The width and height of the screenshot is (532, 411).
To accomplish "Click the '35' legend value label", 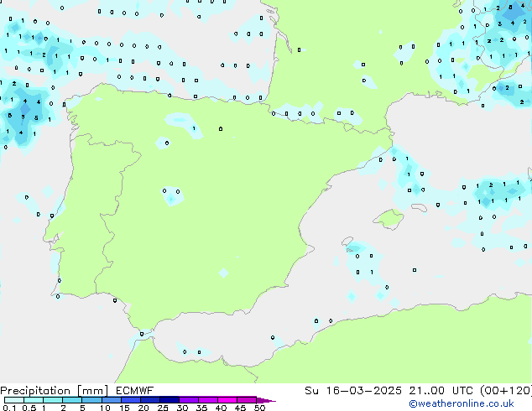I will (x=201, y=408).
